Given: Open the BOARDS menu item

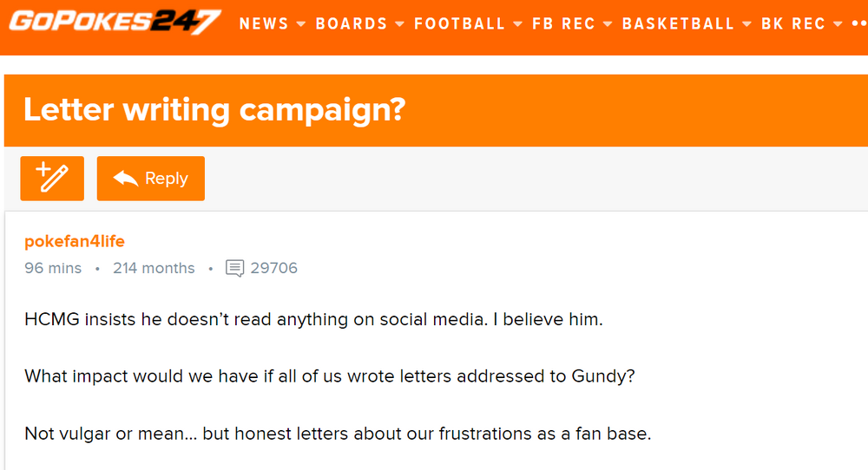Looking at the screenshot, I should [352, 24].
